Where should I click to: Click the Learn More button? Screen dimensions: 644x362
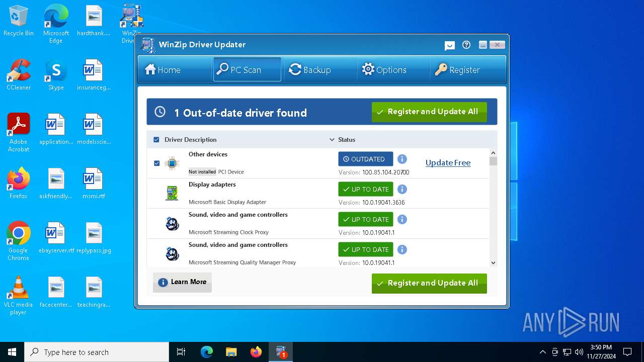coord(182,282)
